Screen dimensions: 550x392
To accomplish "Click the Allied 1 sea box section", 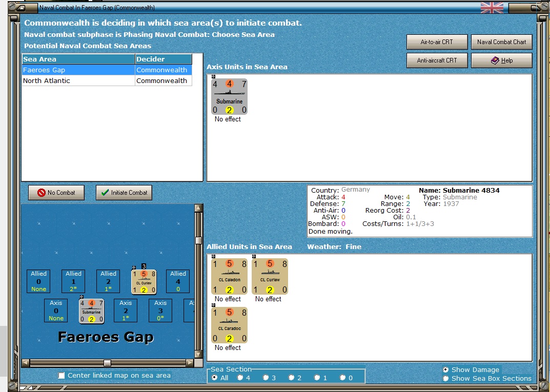I will (73, 281).
